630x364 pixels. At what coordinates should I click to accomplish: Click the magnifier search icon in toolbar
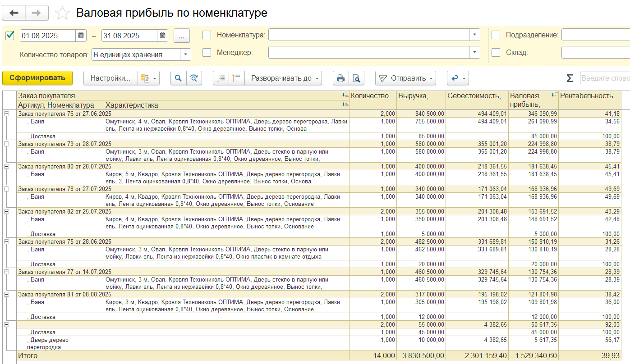179,78
